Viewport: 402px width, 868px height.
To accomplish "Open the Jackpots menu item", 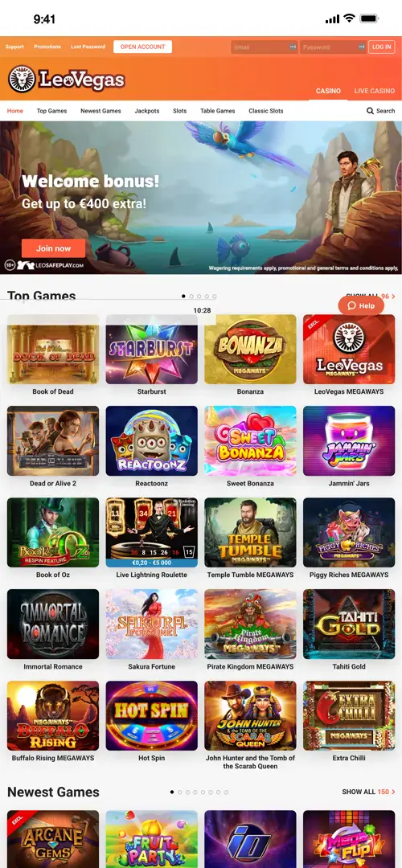I will point(147,111).
